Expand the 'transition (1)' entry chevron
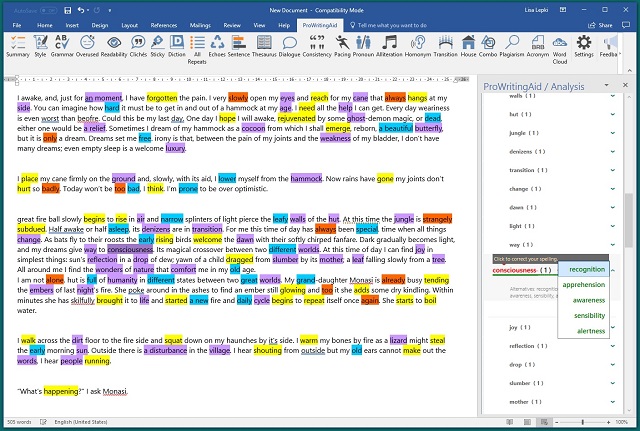The image size is (640, 431). point(613,170)
